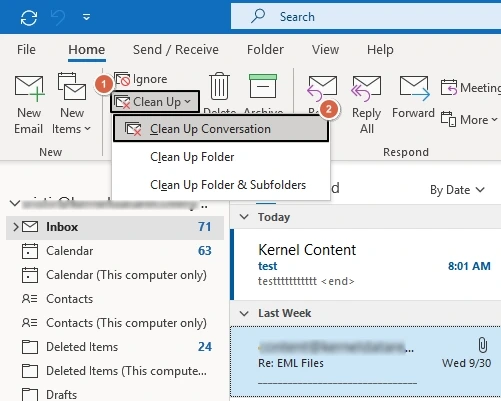Choose Clean Up Folder menu entry
The image size is (501, 401).
[221, 157]
